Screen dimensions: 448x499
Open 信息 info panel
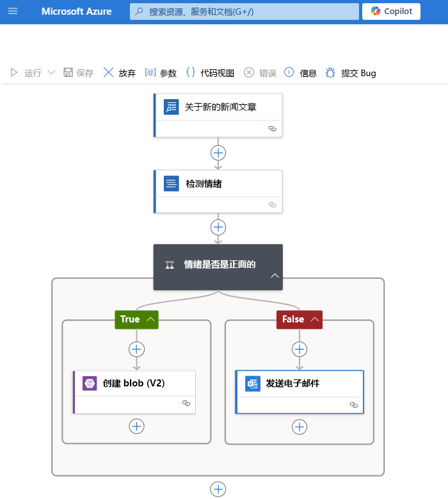(300, 73)
